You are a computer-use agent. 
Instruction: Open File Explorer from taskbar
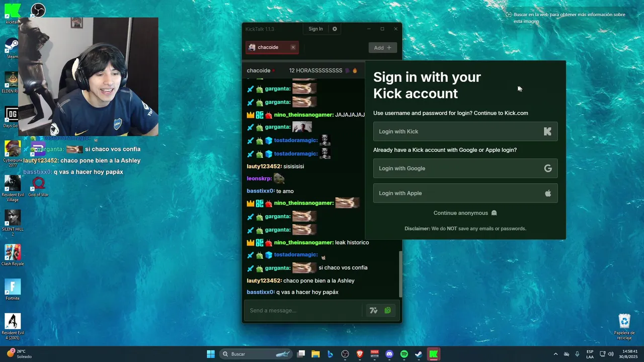[315, 354]
